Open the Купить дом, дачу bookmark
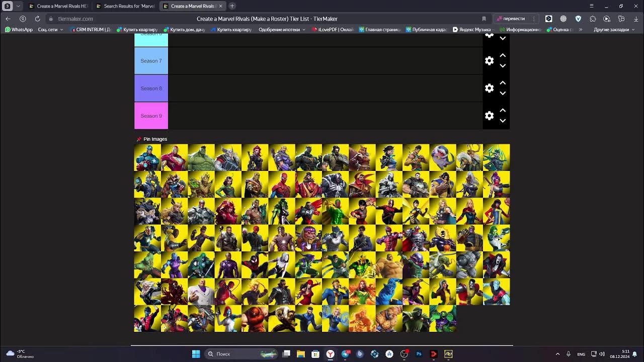Viewport: 644px width, 362px height. pos(184,30)
